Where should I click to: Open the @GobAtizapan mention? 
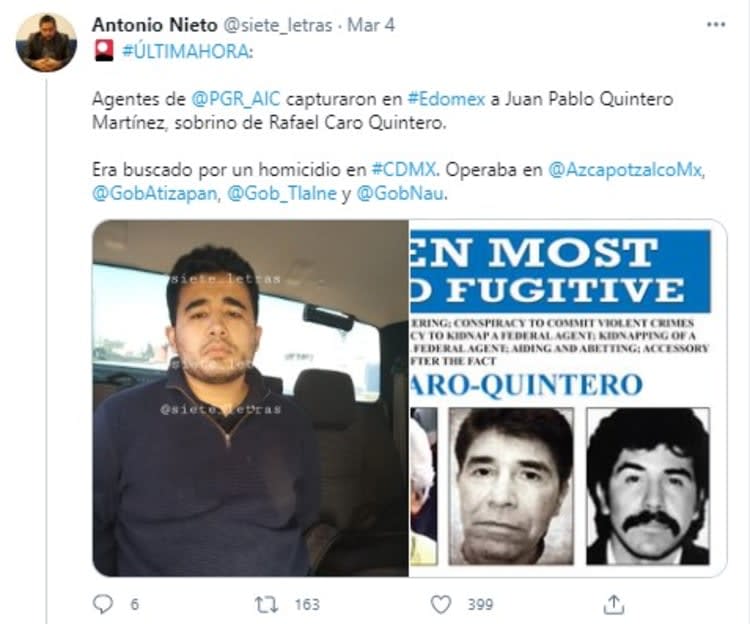(156, 194)
